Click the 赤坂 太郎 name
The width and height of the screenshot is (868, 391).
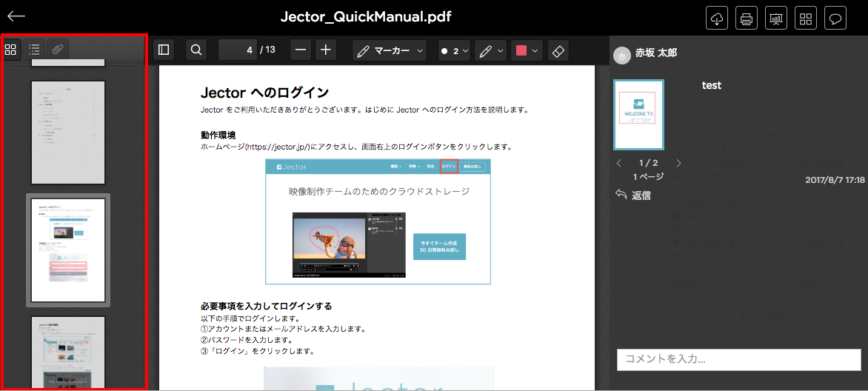(x=656, y=53)
